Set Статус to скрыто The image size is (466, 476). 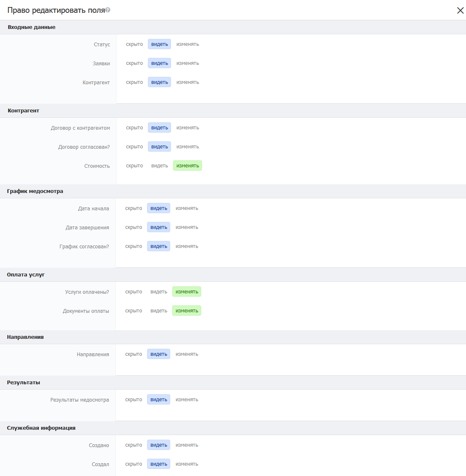click(135, 44)
